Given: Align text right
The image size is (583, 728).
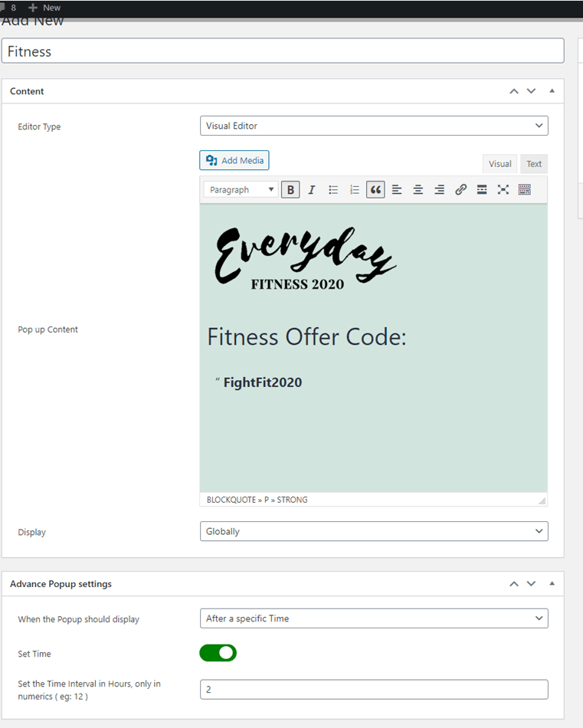Looking at the screenshot, I should coord(439,189).
